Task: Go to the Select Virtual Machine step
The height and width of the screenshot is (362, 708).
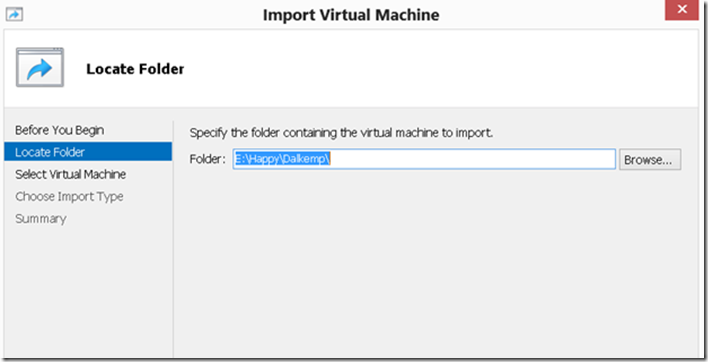Action: tap(70, 174)
